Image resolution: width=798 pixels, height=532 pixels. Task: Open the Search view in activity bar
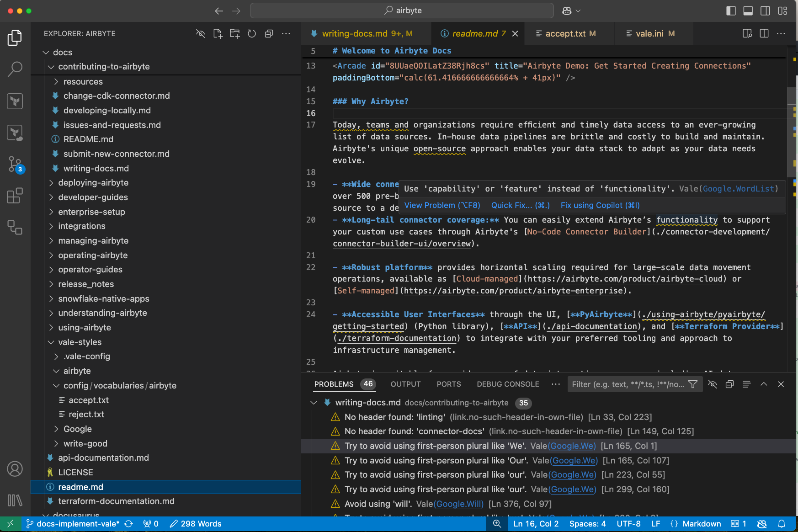15,69
